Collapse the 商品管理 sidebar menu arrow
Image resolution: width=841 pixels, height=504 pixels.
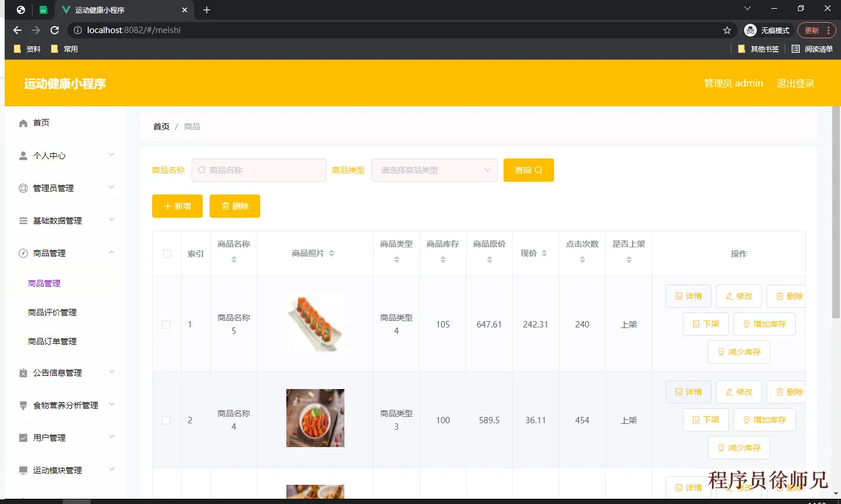112,252
